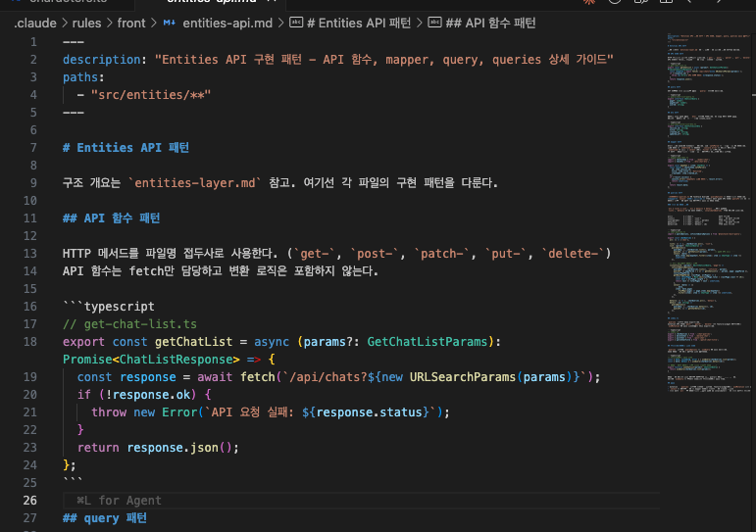The height and width of the screenshot is (532, 756).
Task: Click the 'async' keyword on line 18
Action: 272,342
